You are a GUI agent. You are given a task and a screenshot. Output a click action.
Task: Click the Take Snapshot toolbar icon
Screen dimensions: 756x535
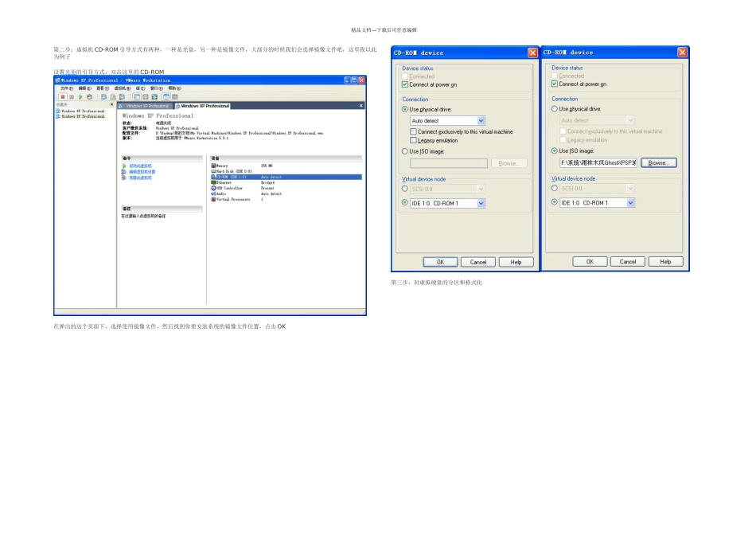(103, 97)
